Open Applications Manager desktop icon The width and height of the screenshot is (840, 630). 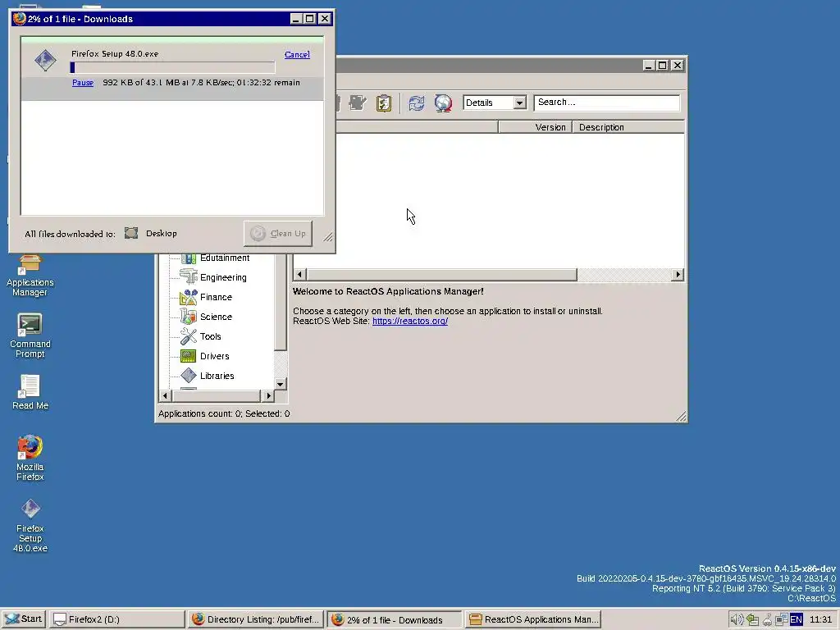click(30, 276)
